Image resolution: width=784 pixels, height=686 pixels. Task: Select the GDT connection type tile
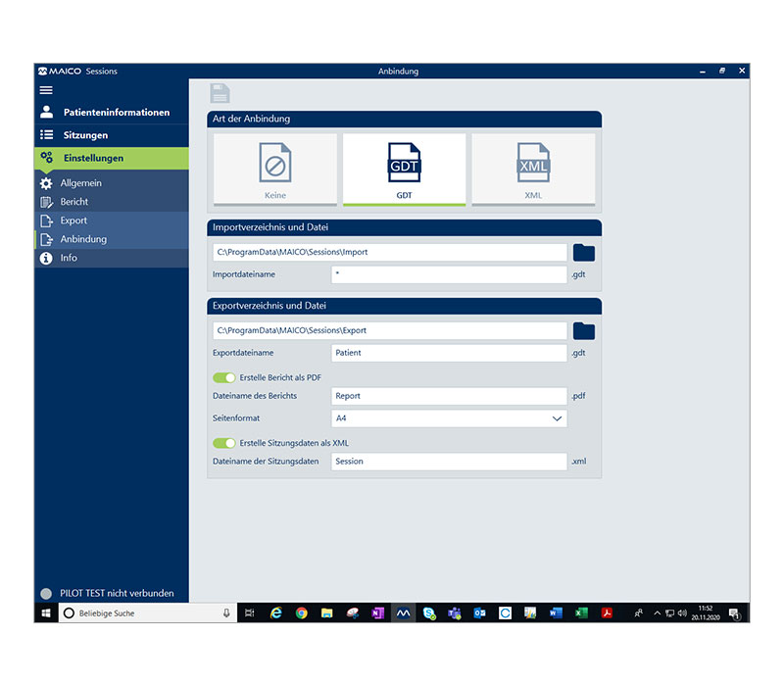[404, 170]
